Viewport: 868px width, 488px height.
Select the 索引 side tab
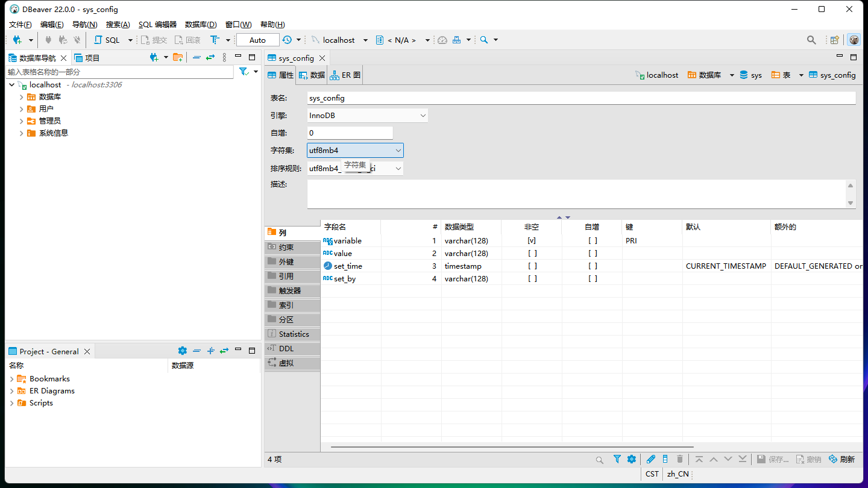(x=292, y=305)
